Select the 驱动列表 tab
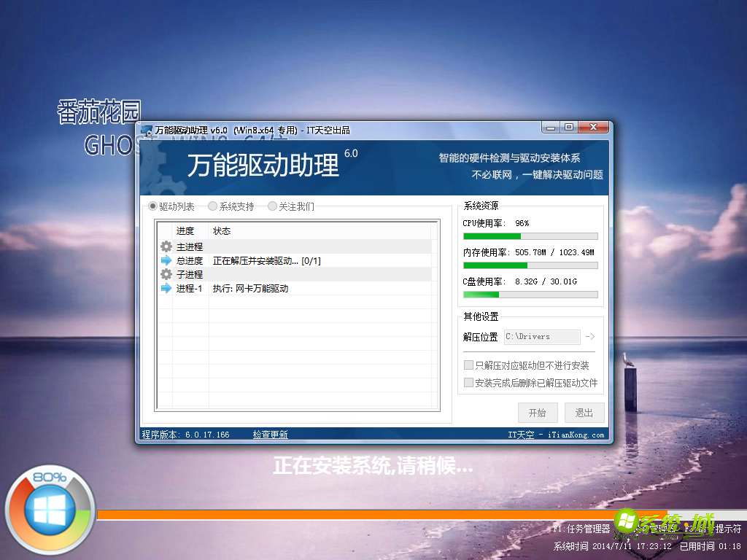Viewport: 747px width, 560px height. [152, 206]
